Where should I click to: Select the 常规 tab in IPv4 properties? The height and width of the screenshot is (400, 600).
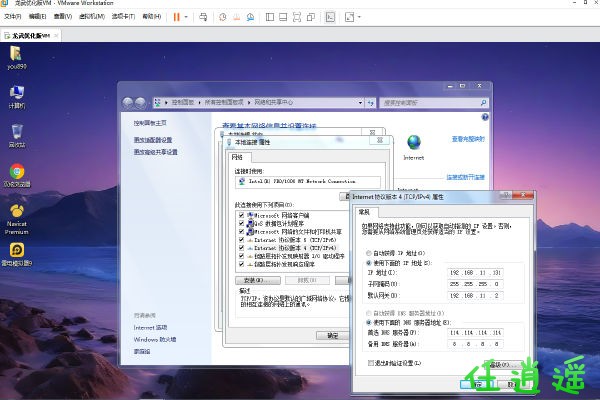click(x=365, y=212)
